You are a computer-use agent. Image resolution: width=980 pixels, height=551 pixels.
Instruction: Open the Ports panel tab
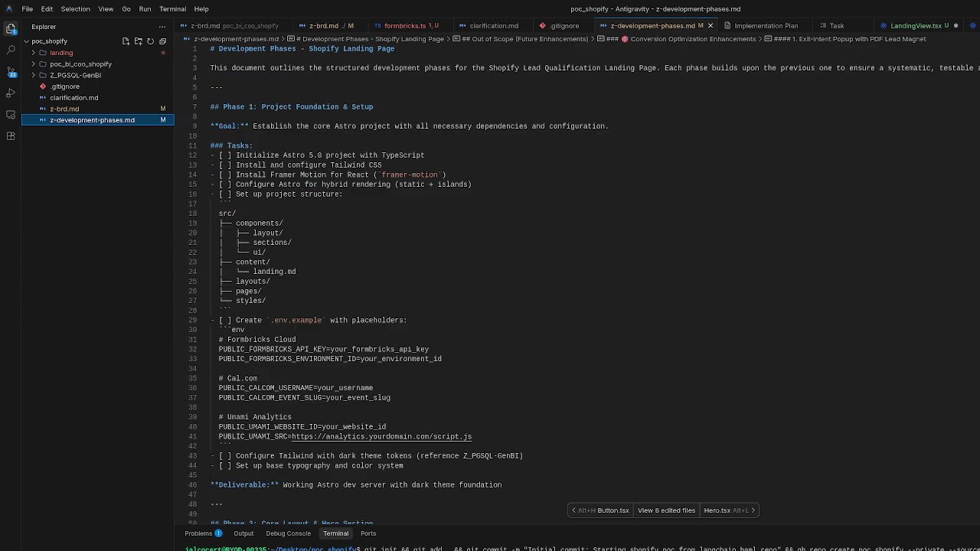click(368, 533)
